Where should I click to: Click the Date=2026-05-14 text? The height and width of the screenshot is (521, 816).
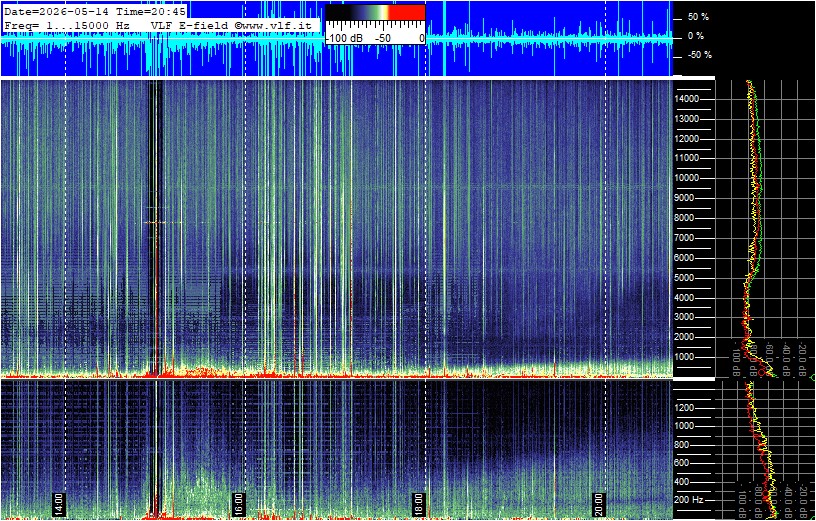pyautogui.click(x=57, y=11)
